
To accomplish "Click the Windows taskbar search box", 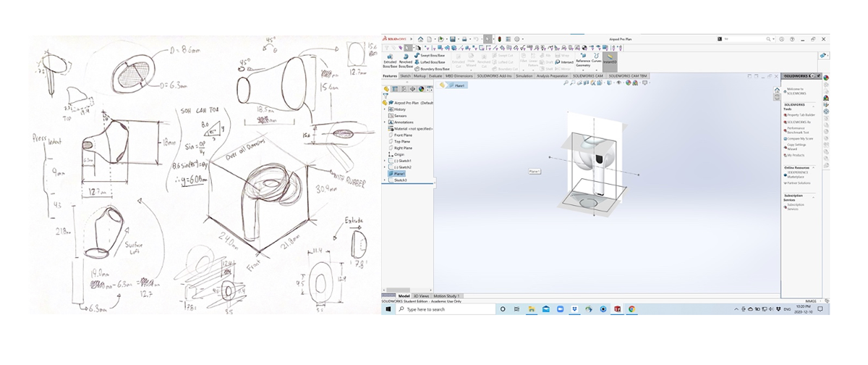I will pyautogui.click(x=446, y=309).
